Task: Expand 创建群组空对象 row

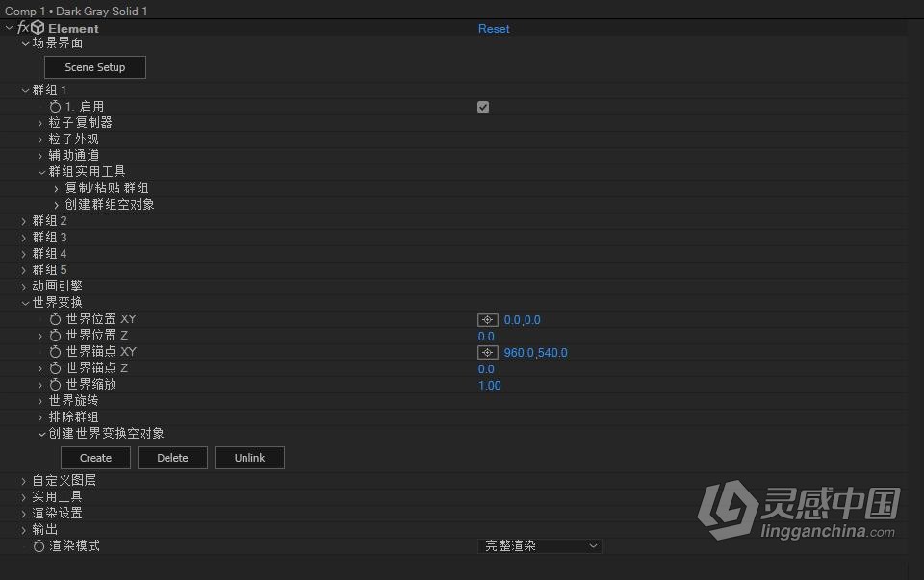Action: pyautogui.click(x=57, y=205)
